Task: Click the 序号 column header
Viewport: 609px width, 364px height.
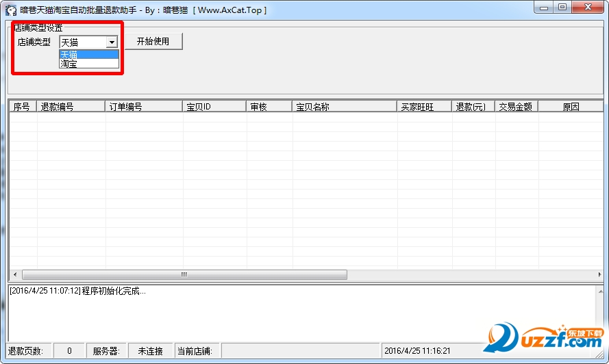Action: (x=23, y=107)
